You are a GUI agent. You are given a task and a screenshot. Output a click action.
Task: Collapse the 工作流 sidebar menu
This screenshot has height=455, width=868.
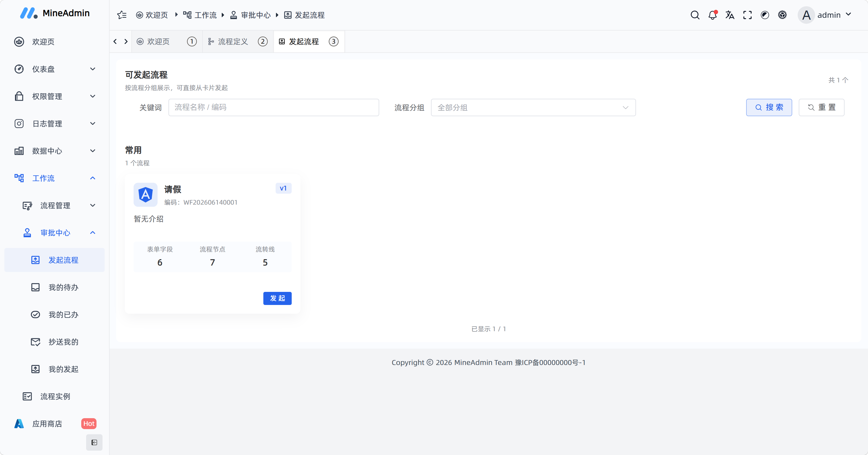coord(55,178)
